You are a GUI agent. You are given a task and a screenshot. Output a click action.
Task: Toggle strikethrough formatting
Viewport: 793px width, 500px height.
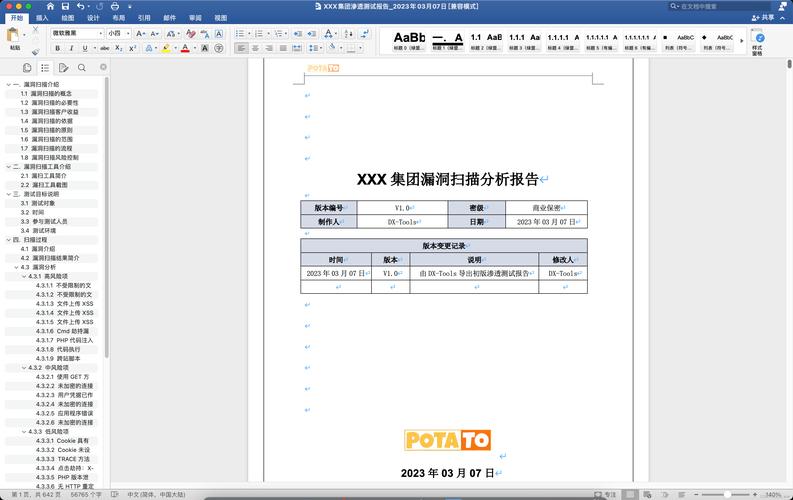105,48
